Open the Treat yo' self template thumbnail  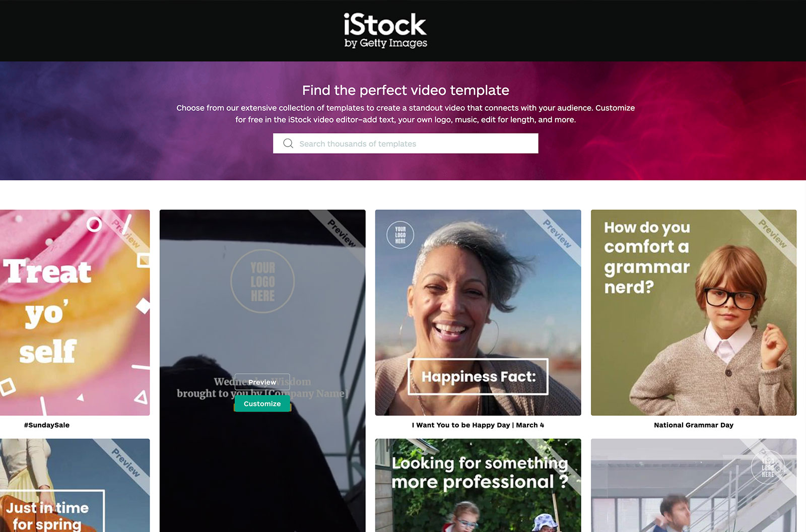[x=75, y=312]
